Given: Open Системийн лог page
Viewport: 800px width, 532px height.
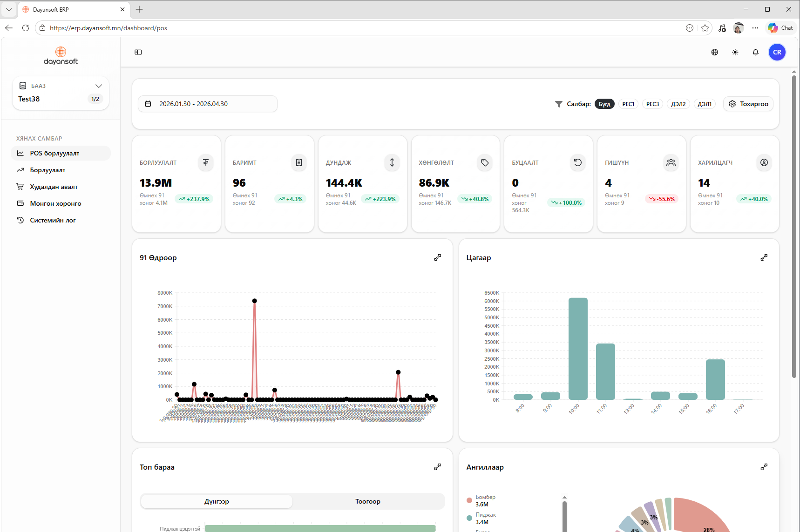Looking at the screenshot, I should tap(61, 220).
